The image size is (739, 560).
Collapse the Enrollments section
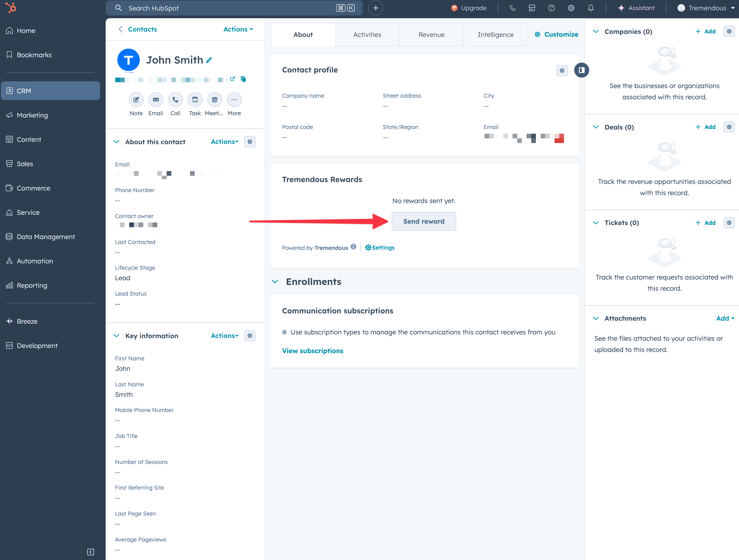275,282
